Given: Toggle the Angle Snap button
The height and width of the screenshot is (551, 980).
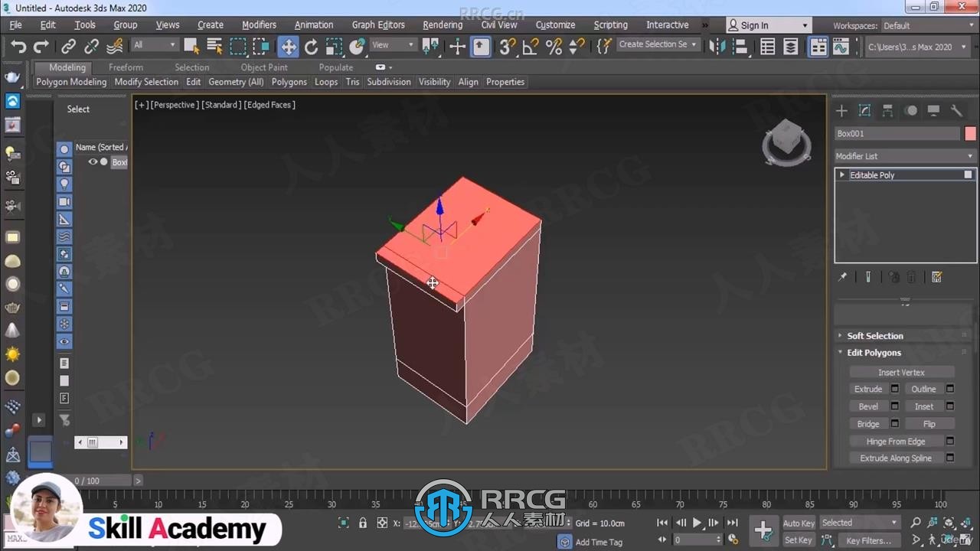Looking at the screenshot, I should tap(530, 47).
